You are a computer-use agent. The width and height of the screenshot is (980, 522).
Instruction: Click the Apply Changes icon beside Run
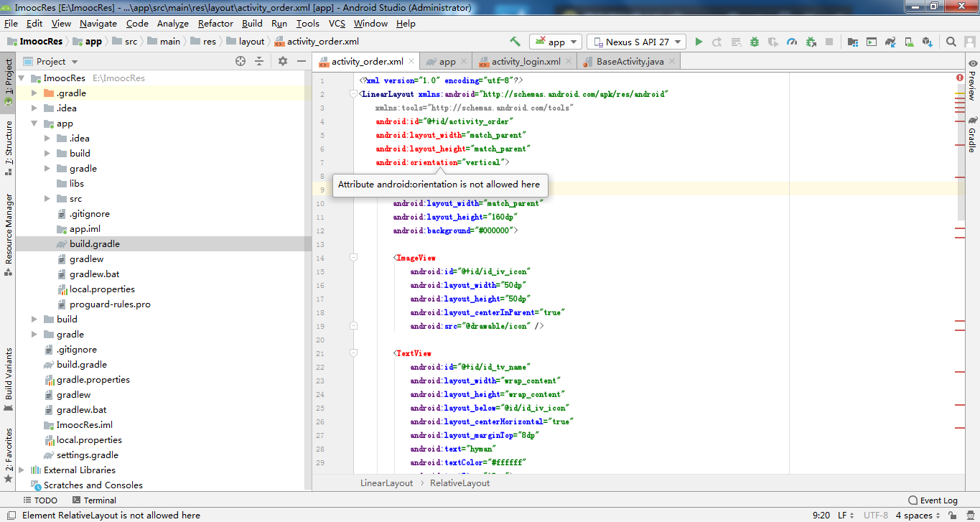pyautogui.click(x=717, y=42)
